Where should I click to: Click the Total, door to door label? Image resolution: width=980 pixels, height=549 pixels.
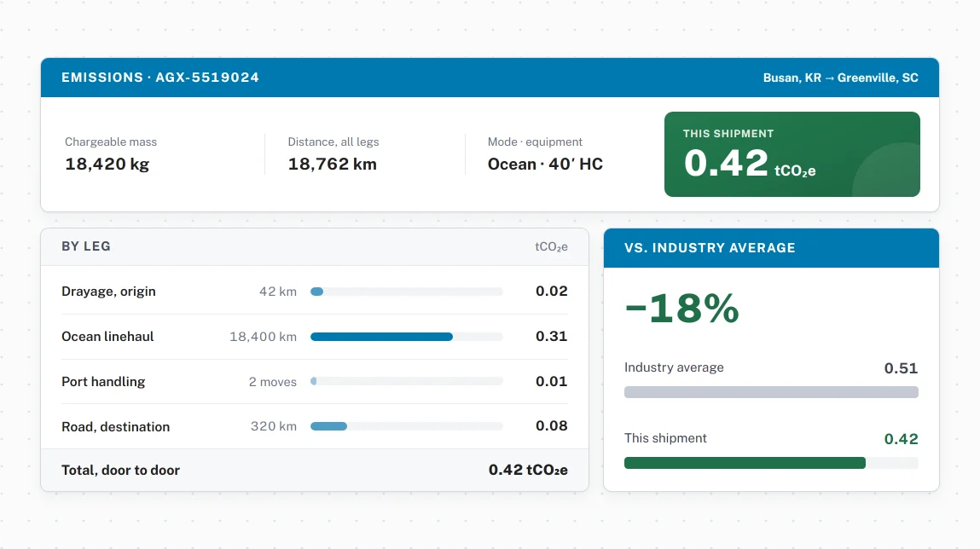pyautogui.click(x=120, y=471)
